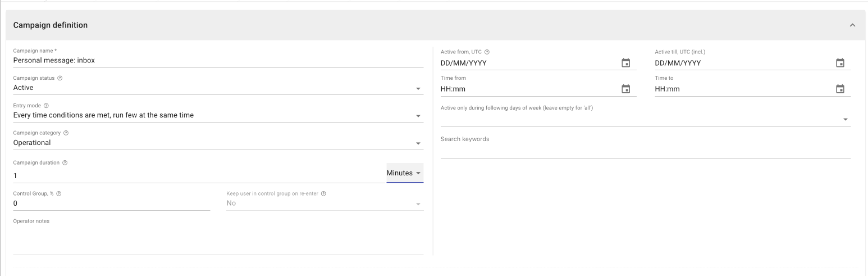Open the Active from date calendar icon
This screenshot has height=276, width=868.
(x=625, y=63)
